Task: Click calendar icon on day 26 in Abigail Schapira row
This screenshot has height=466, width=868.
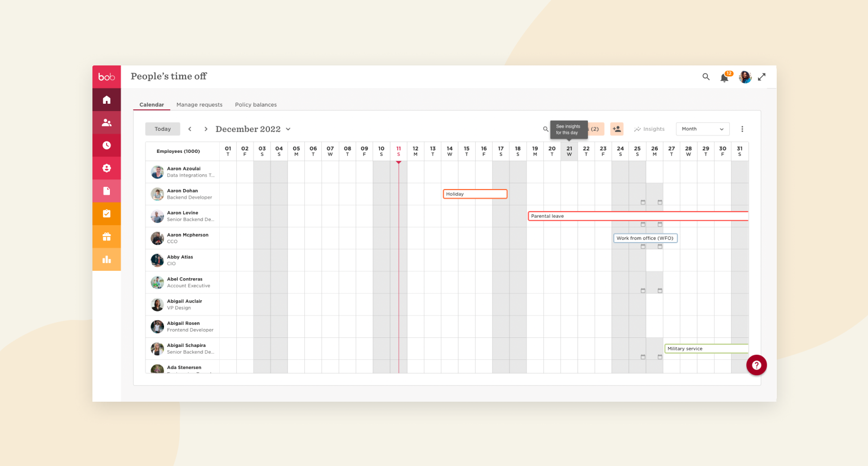Action: coord(660,357)
